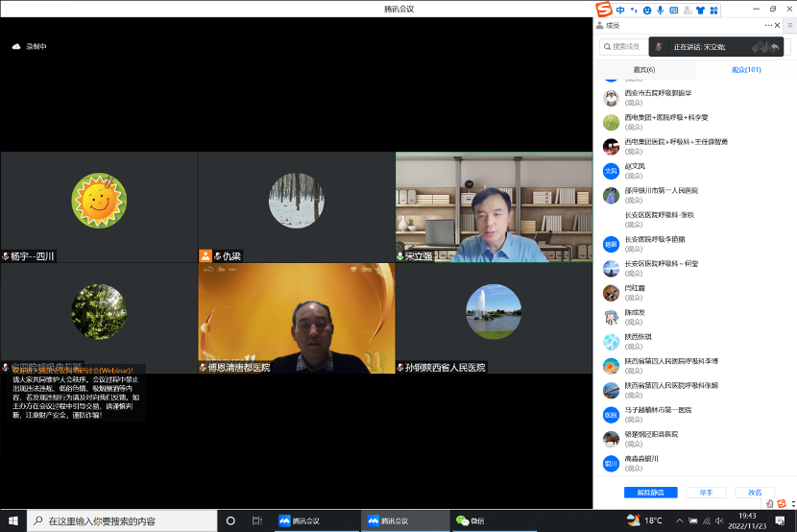Open Sogou emoji panel icon
Image resolution: width=797 pixels, height=532 pixels.
647,11
